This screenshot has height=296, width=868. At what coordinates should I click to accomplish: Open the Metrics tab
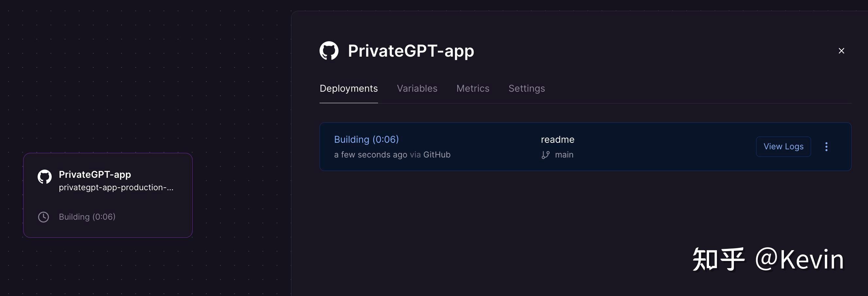coord(473,88)
